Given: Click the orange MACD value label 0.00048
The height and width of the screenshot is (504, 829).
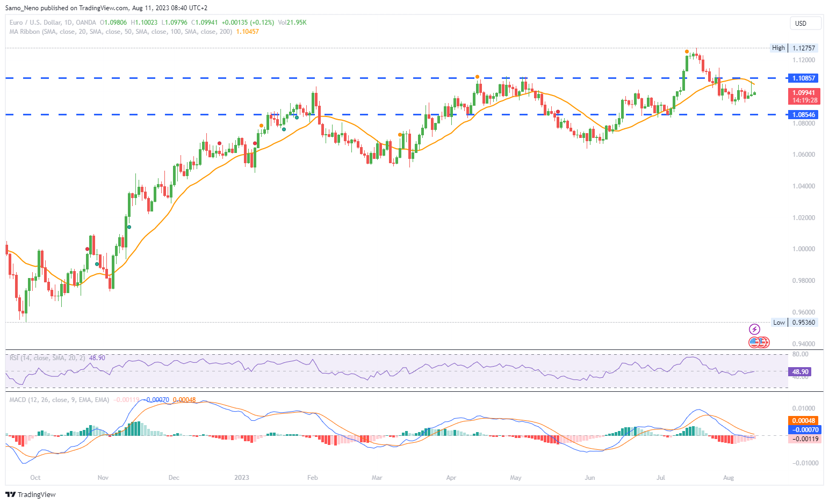Looking at the screenshot, I should click(x=803, y=421).
